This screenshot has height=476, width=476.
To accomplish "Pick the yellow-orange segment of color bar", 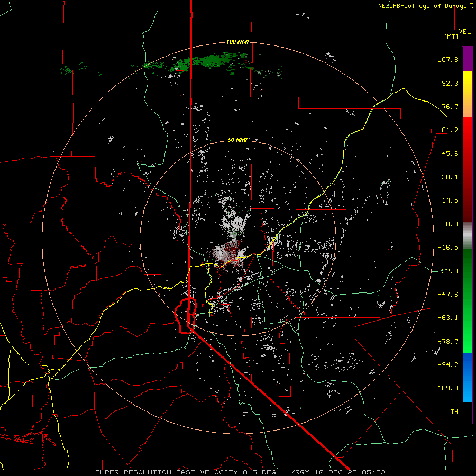I will point(467,94).
